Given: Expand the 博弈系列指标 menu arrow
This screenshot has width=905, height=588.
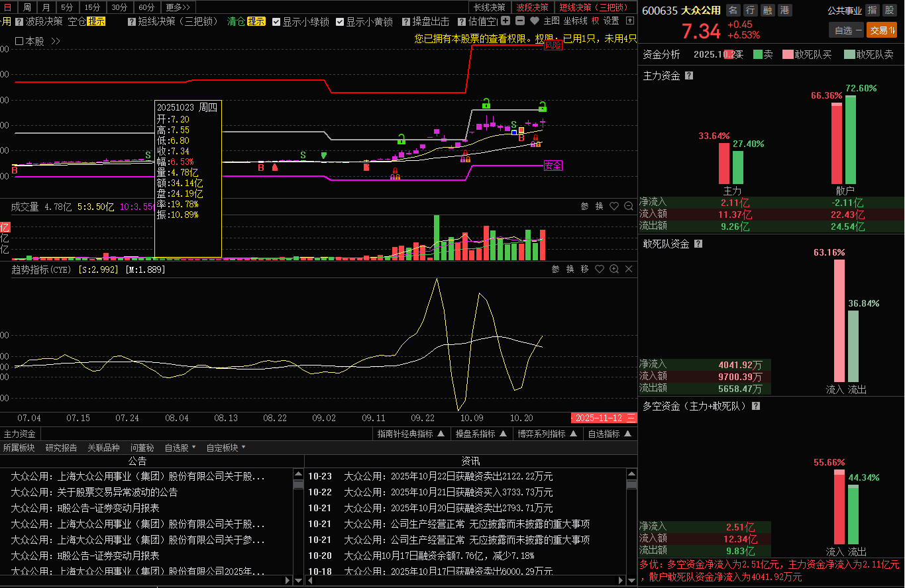Looking at the screenshot, I should pyautogui.click(x=573, y=434).
